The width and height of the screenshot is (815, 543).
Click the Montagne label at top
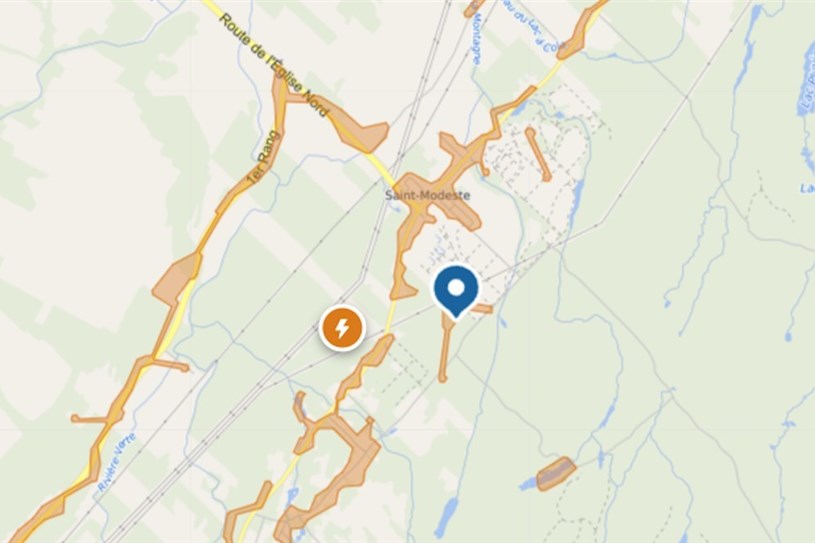pyautogui.click(x=475, y=39)
